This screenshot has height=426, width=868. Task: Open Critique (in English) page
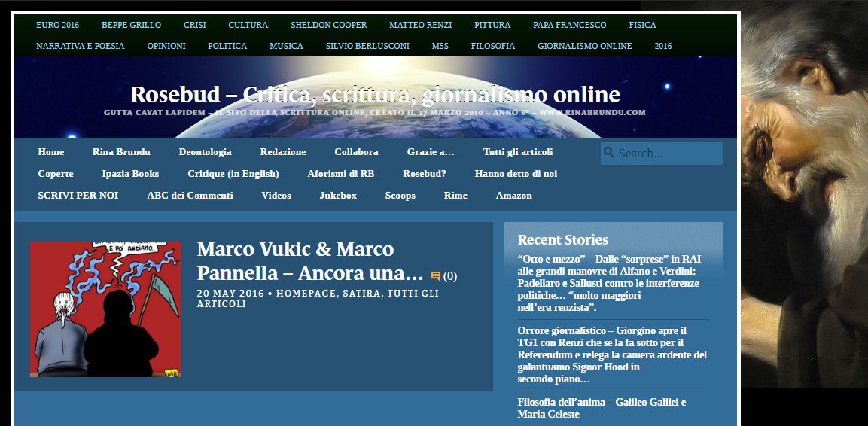click(233, 174)
